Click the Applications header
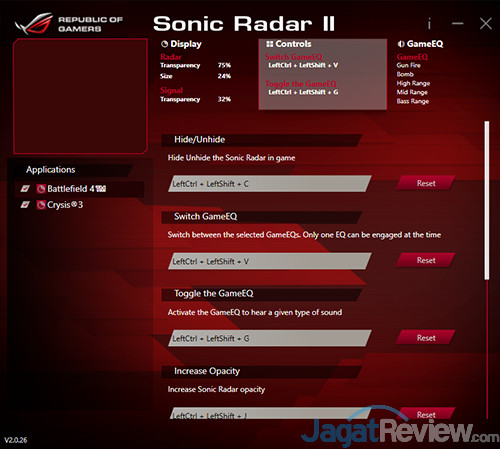The image size is (500, 449). [51, 170]
